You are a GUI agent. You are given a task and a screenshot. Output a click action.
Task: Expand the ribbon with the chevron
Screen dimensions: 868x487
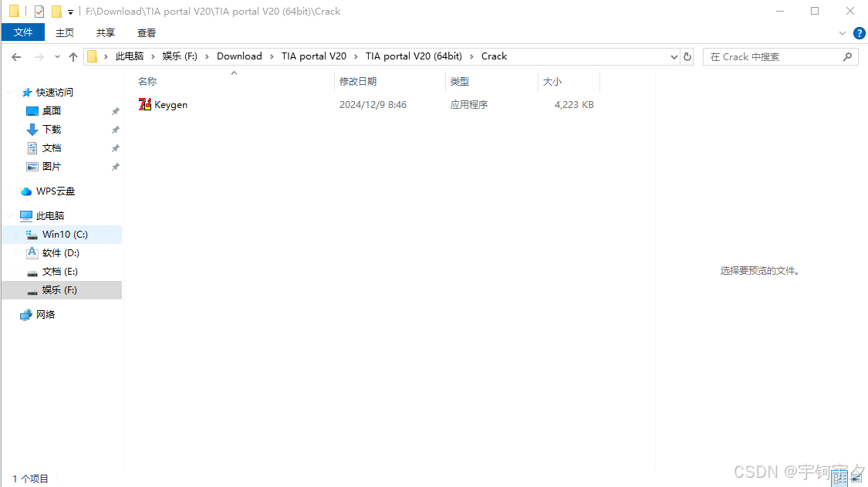[x=843, y=33]
